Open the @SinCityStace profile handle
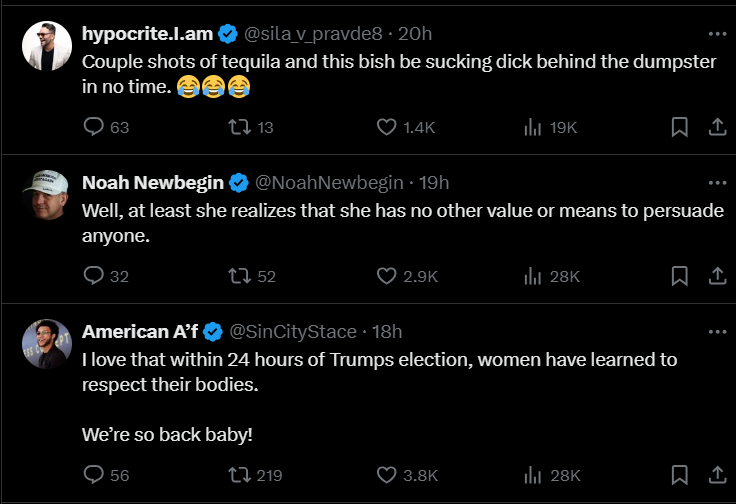Image resolution: width=736 pixels, height=504 pixels. (294, 332)
